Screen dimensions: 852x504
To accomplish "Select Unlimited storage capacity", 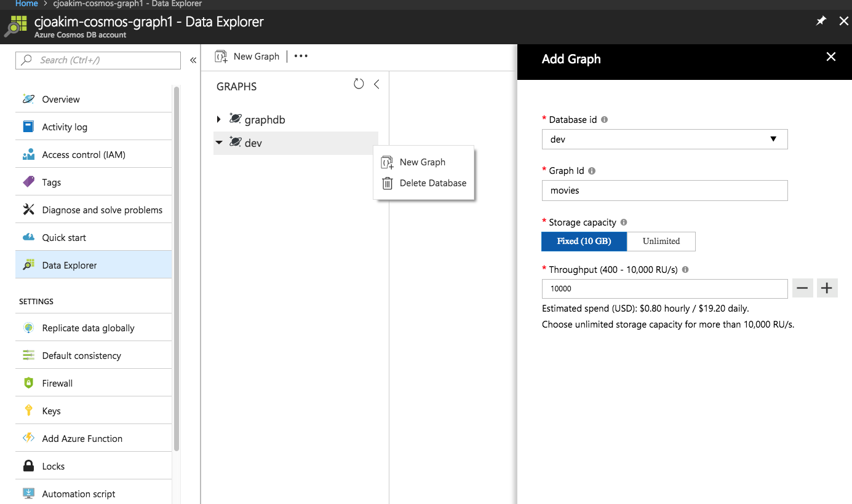I will (x=661, y=242).
